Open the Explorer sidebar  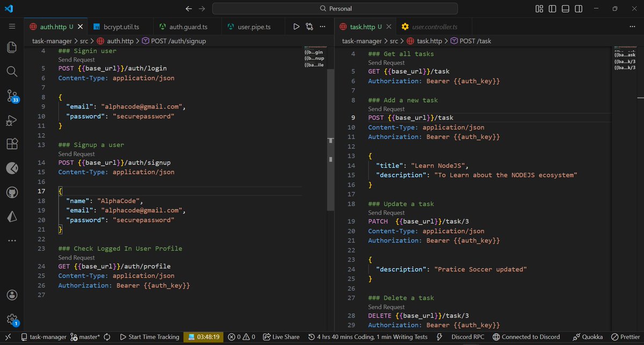[x=12, y=47]
